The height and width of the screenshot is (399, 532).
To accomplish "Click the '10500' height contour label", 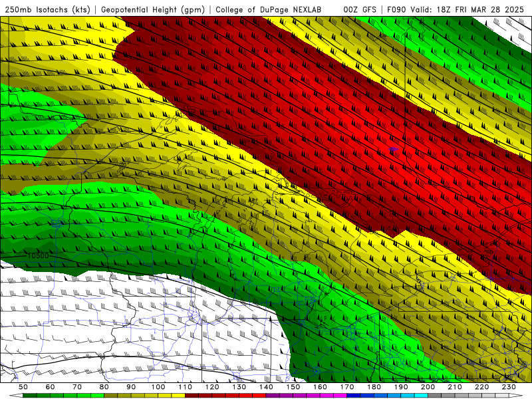I will pyautogui.click(x=38, y=256).
